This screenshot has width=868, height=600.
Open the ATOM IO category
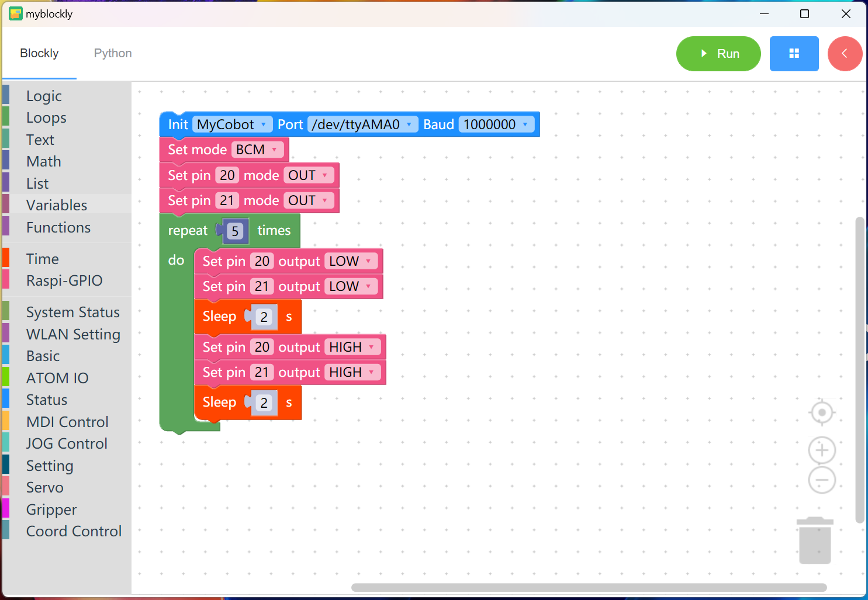click(67, 378)
